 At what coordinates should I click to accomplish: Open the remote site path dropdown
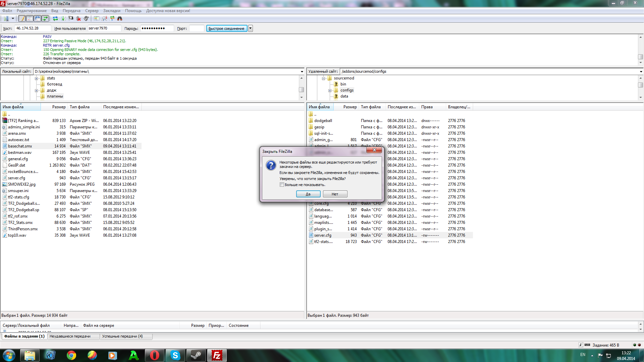click(x=641, y=71)
